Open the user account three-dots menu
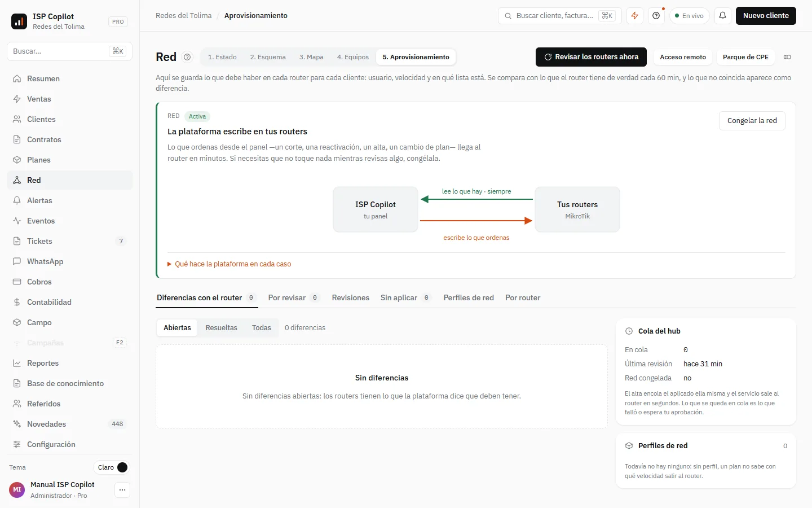812x508 pixels. tap(122, 490)
